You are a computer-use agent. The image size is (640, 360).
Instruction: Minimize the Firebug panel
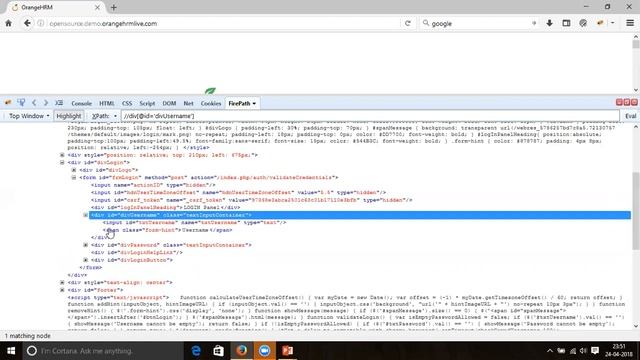coord(619,102)
